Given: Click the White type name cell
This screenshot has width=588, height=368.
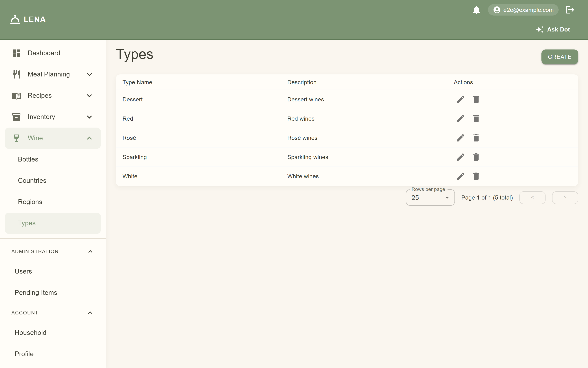Looking at the screenshot, I should (x=130, y=176).
